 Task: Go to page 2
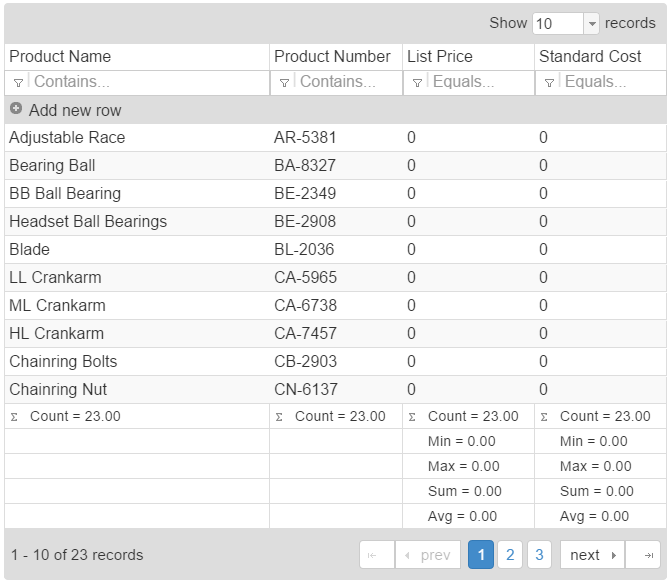coord(510,555)
